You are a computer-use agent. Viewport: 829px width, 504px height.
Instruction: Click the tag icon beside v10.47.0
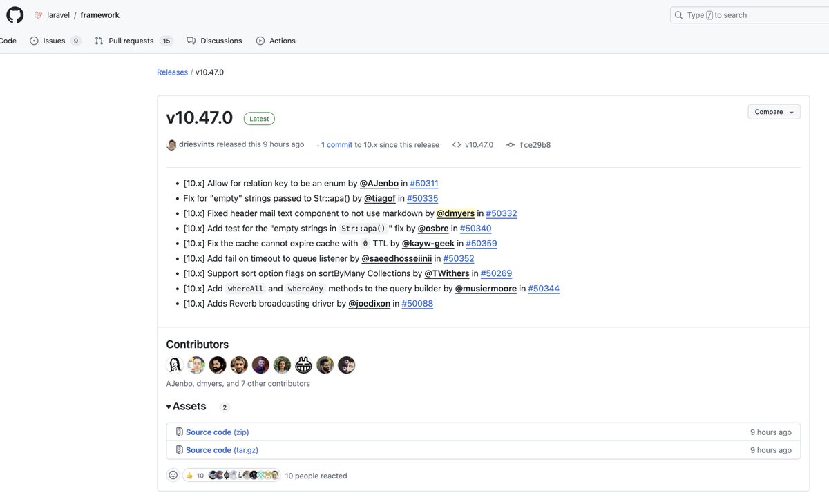455,144
